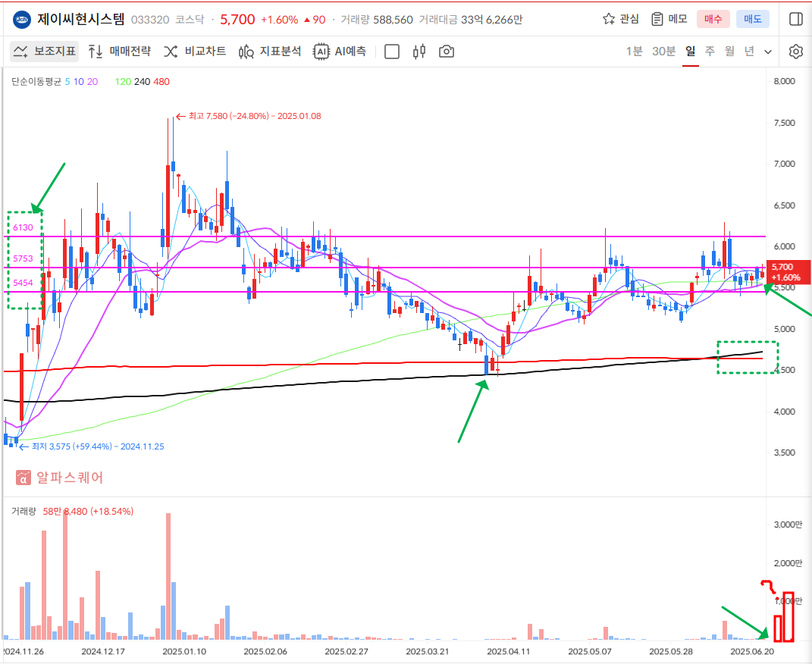The width and height of the screenshot is (812, 664).
Task: Take a chart snapshot with camera icon
Action: [x=447, y=52]
